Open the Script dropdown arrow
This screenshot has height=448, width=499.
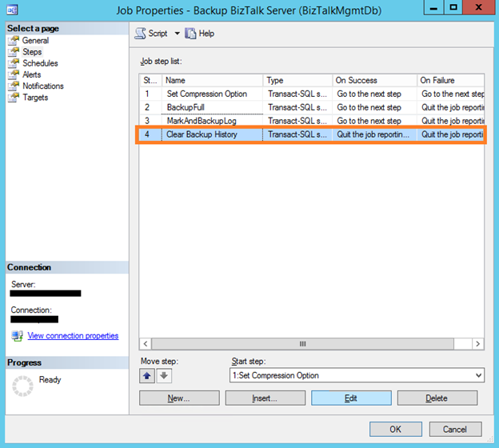tap(178, 33)
